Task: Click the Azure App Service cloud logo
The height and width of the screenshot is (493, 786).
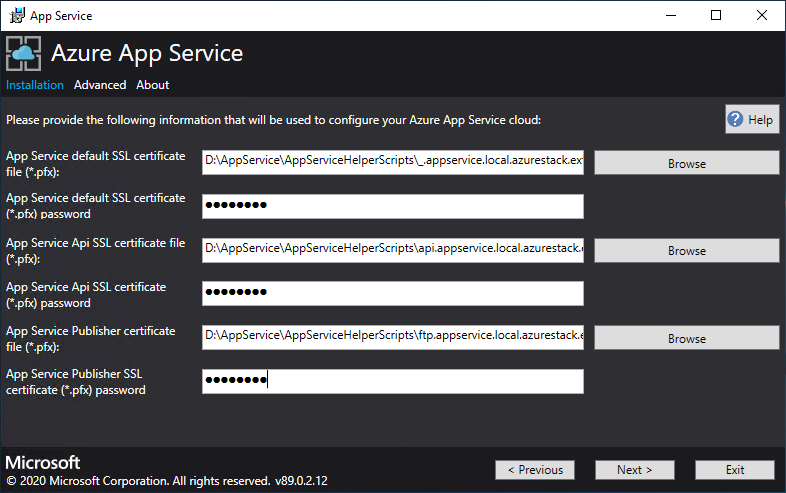Action: (x=24, y=53)
